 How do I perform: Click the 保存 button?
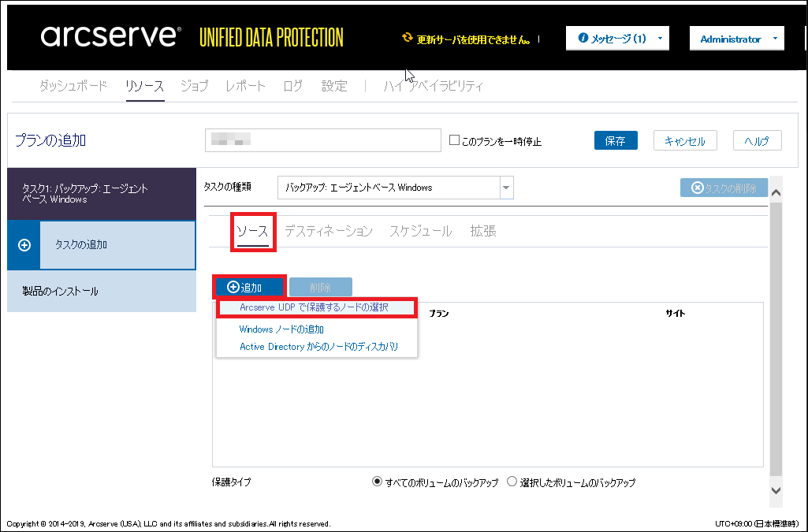tap(616, 140)
